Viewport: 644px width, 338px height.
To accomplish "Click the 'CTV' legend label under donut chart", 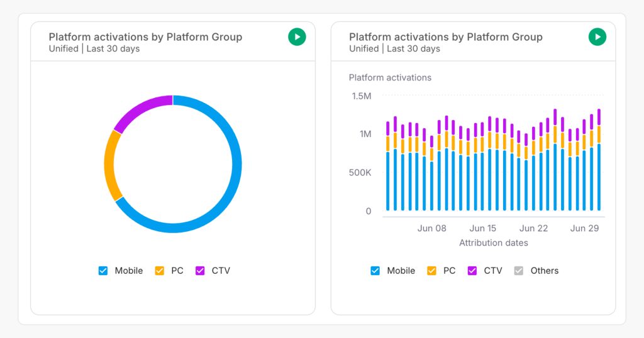I will coord(221,271).
